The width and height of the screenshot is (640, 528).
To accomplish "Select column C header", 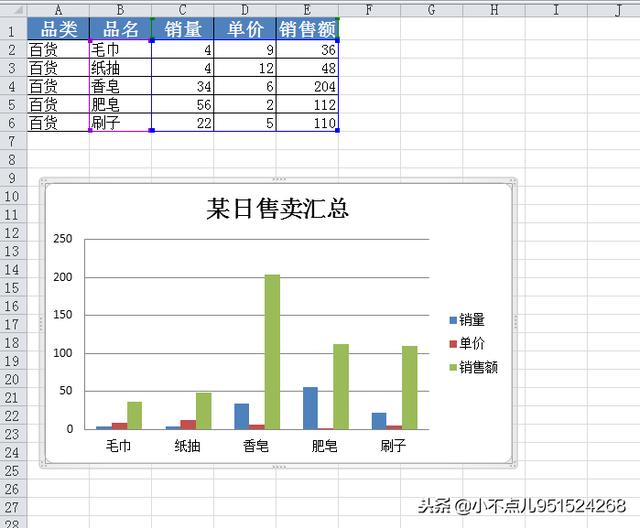I will 182,9.
